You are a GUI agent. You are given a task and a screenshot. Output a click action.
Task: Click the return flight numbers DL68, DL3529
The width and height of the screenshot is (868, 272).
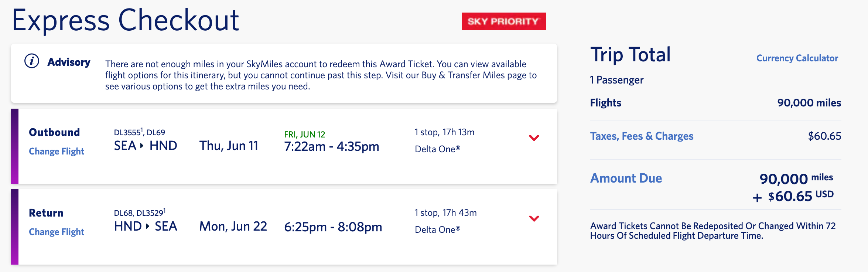(140, 213)
